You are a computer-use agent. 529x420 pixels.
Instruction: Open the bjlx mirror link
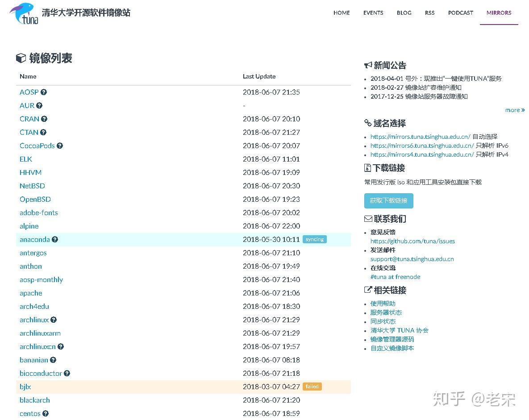[25, 387]
